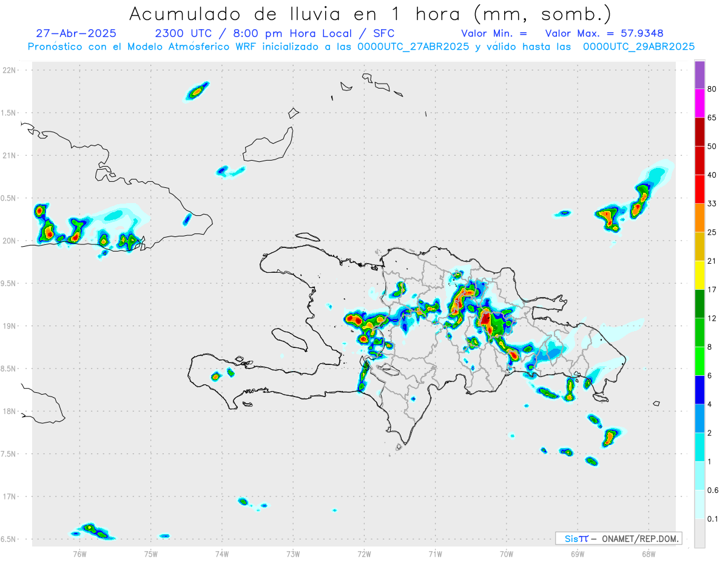Click the '73W' longitude label
Image resolution: width=728 pixels, height=562 pixels.
pos(293,554)
